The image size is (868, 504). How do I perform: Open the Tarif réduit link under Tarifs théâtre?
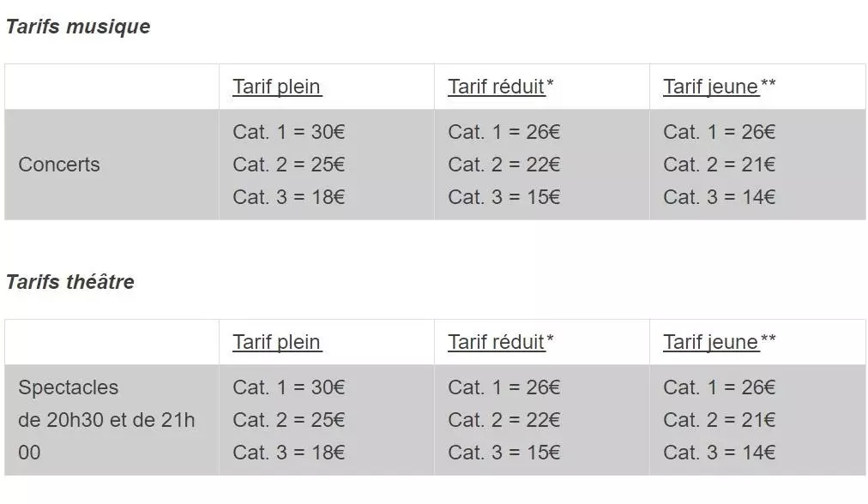coord(496,342)
